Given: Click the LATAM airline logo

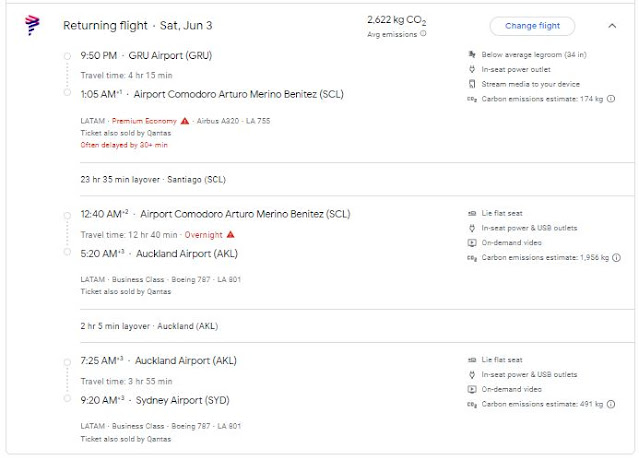Looking at the screenshot, I should click(31, 26).
